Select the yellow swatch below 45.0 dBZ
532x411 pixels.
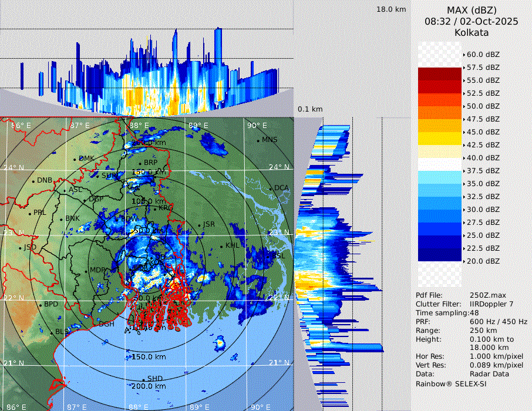[x=439, y=139]
